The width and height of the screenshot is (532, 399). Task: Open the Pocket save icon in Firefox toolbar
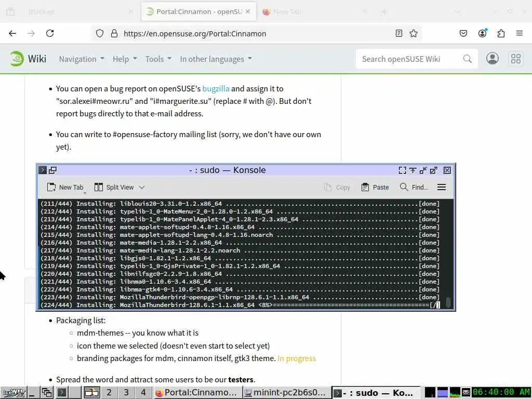tap(463, 33)
